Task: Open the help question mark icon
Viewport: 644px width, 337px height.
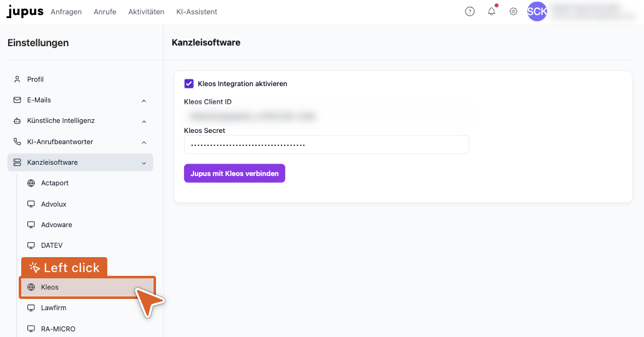Action: tap(469, 11)
